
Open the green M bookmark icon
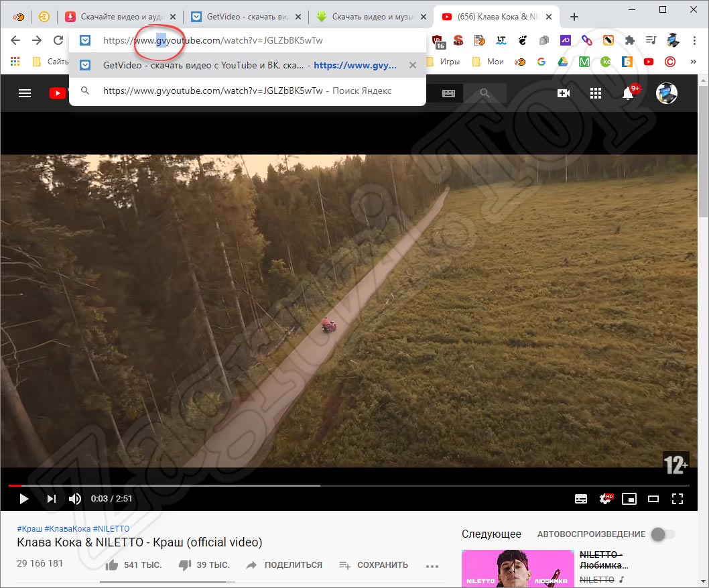tap(584, 62)
